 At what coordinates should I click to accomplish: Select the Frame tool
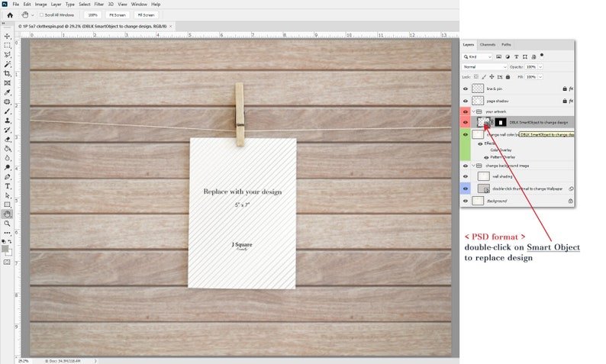(x=7, y=82)
